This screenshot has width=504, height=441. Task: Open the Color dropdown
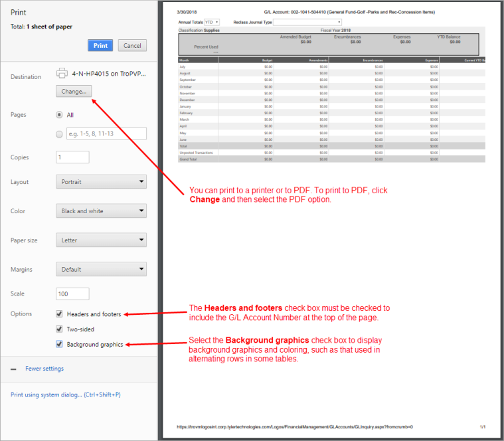click(101, 211)
